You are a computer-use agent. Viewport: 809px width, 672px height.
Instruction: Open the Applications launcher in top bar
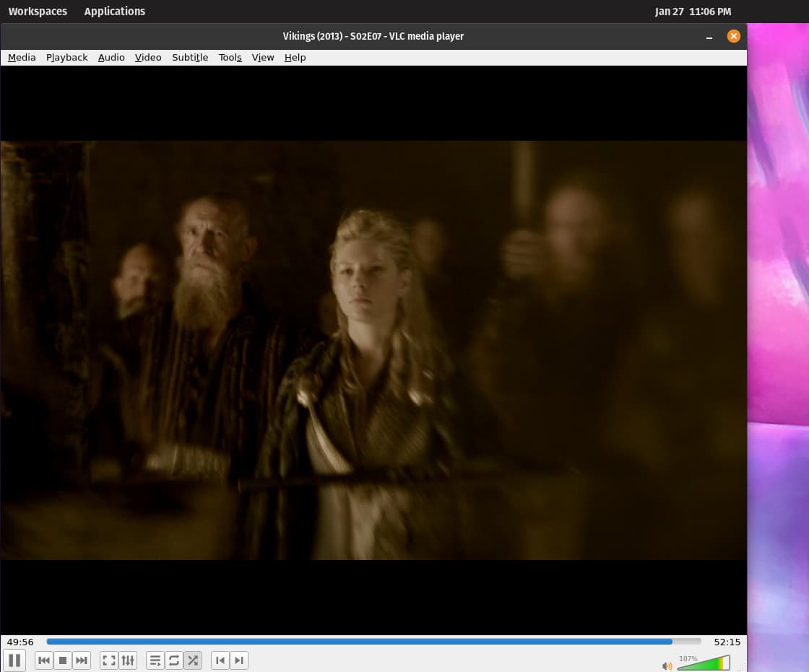(x=114, y=12)
